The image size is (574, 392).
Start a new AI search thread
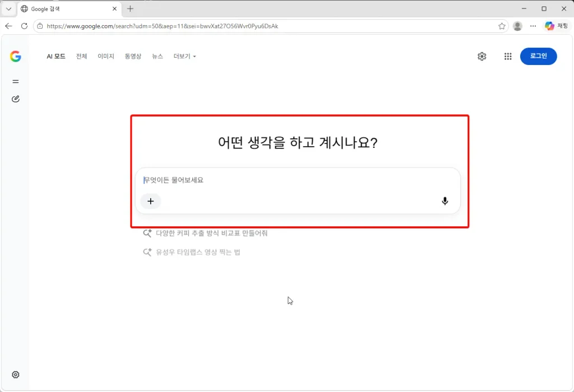click(15, 99)
